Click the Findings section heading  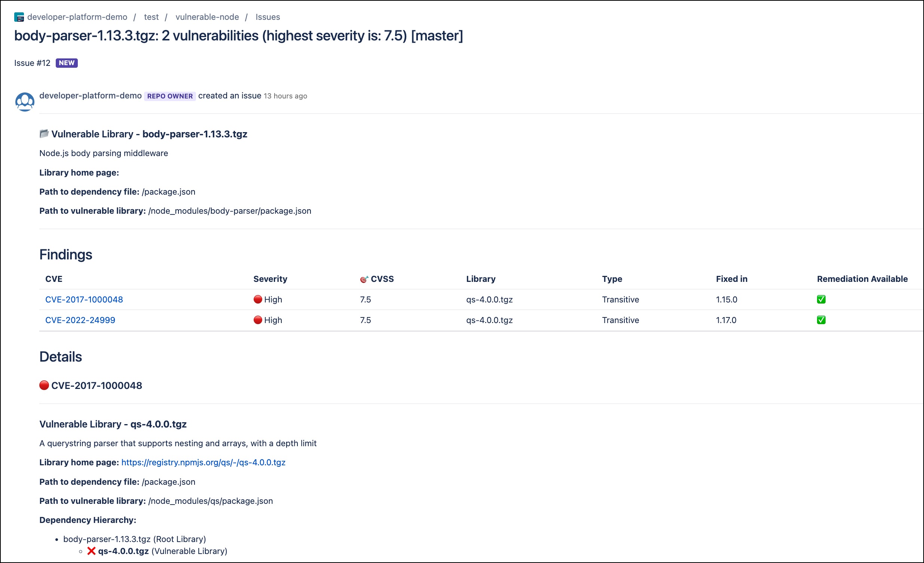pyautogui.click(x=65, y=255)
